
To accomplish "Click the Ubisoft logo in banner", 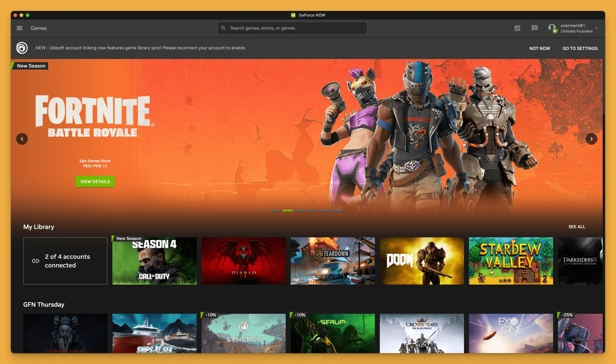I will 22,48.
